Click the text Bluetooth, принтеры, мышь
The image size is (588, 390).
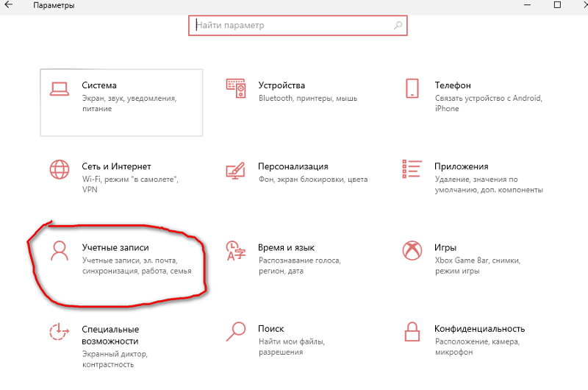tap(308, 99)
